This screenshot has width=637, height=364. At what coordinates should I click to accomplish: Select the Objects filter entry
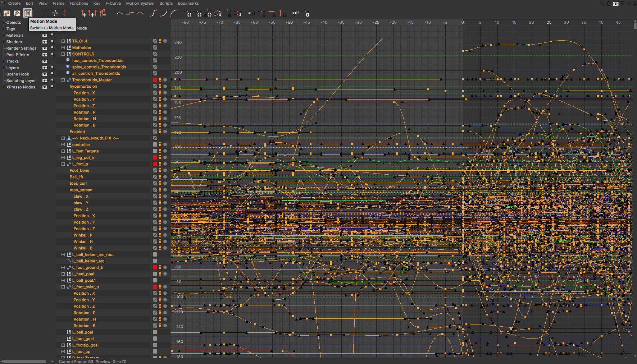[14, 22]
